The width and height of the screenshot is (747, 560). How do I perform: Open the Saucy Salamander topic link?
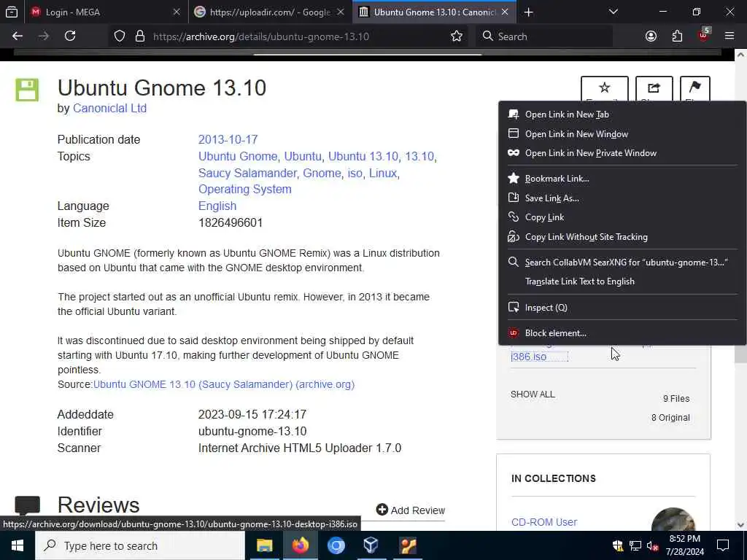coord(247,173)
